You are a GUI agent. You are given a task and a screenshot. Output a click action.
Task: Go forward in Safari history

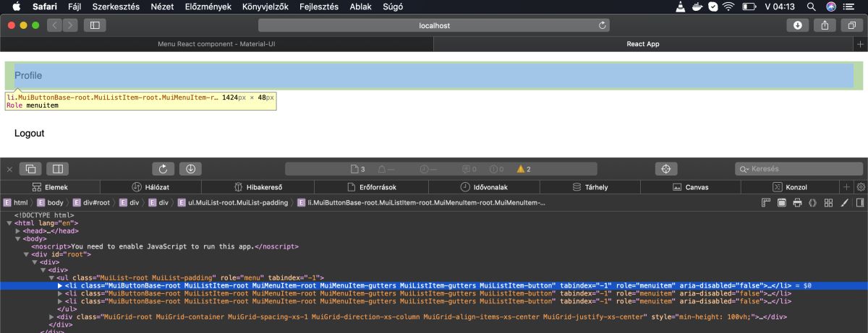[x=70, y=25]
